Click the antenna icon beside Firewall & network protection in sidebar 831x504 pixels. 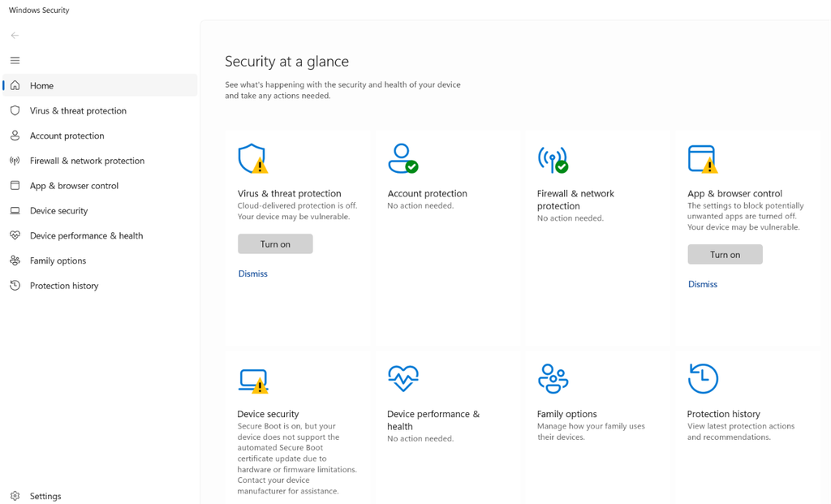tap(15, 161)
